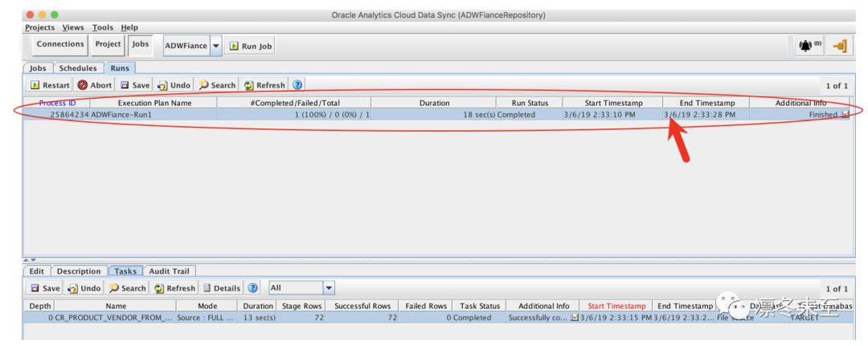868x346 pixels.
Task: Sort tasks by Depth column
Action: (39, 306)
